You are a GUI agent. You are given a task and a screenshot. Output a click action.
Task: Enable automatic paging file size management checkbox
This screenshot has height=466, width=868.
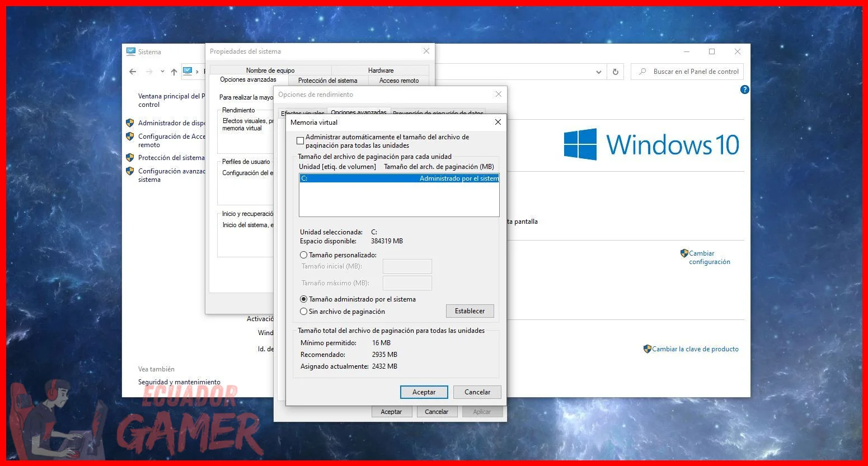(301, 141)
